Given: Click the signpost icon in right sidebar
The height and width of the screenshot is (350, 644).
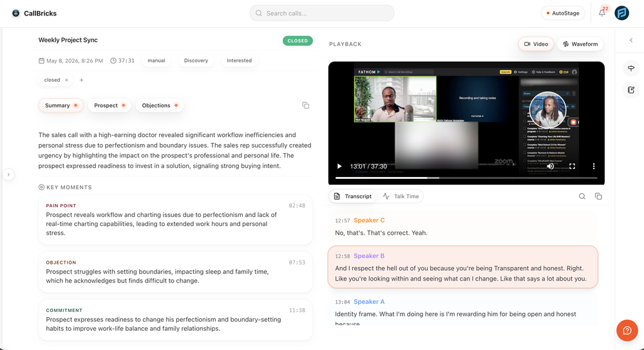Looking at the screenshot, I should pos(631,68).
